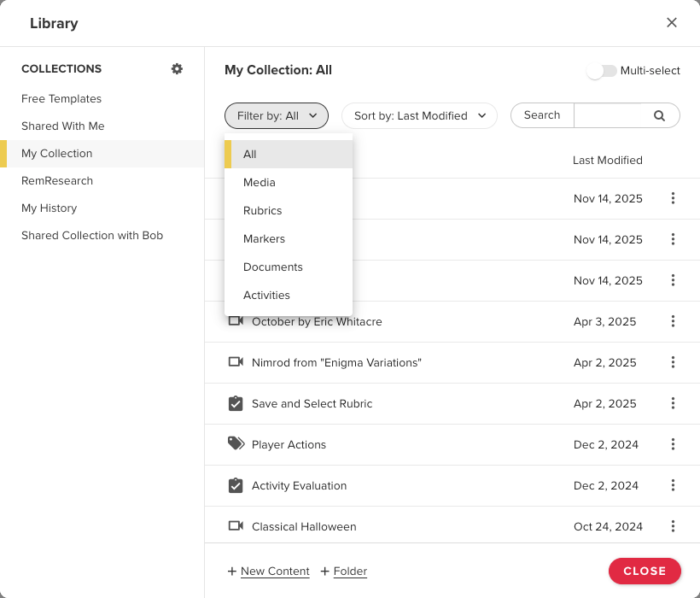700x598 pixels.
Task: Click video icon beside Classical Halloween
Action: point(236,526)
